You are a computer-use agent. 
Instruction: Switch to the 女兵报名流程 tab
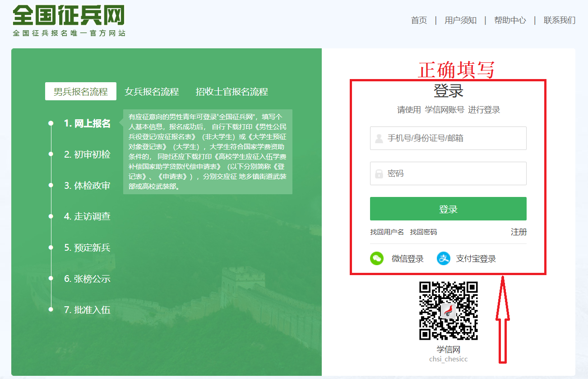(x=152, y=92)
